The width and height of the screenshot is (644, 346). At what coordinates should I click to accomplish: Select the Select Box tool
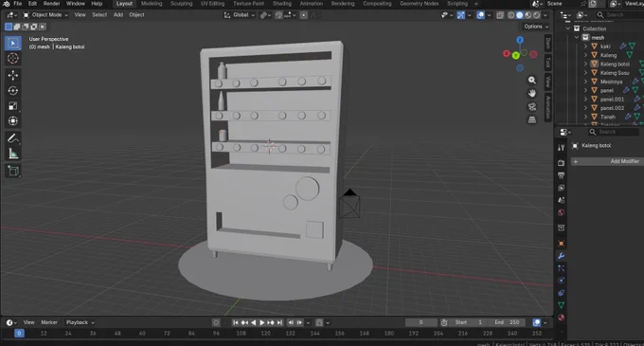[x=12, y=44]
